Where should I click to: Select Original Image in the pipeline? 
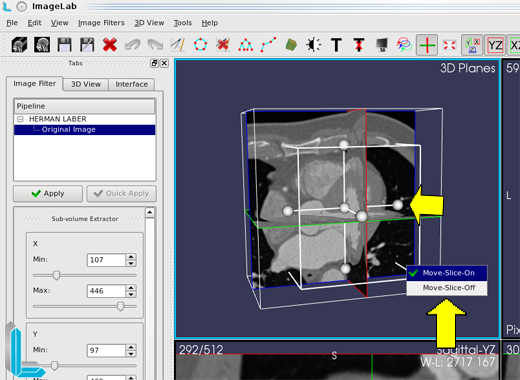(69, 130)
